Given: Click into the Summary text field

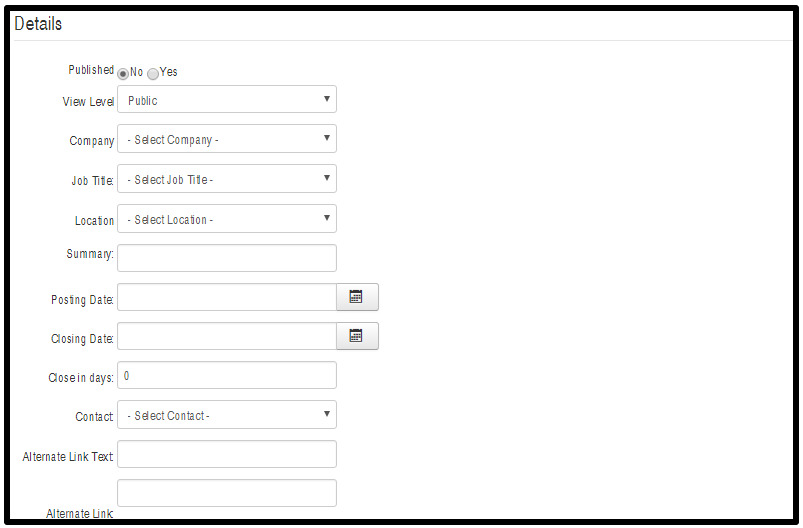Looking at the screenshot, I should pos(227,258).
